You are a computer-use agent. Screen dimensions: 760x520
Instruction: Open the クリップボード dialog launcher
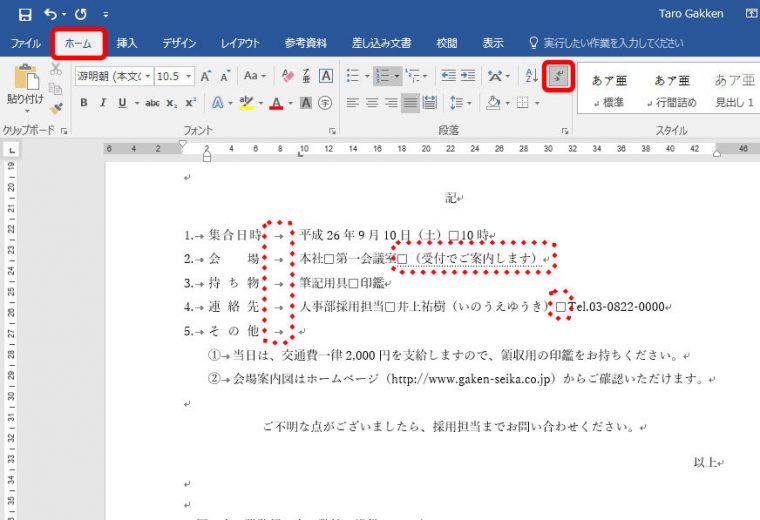(x=64, y=130)
